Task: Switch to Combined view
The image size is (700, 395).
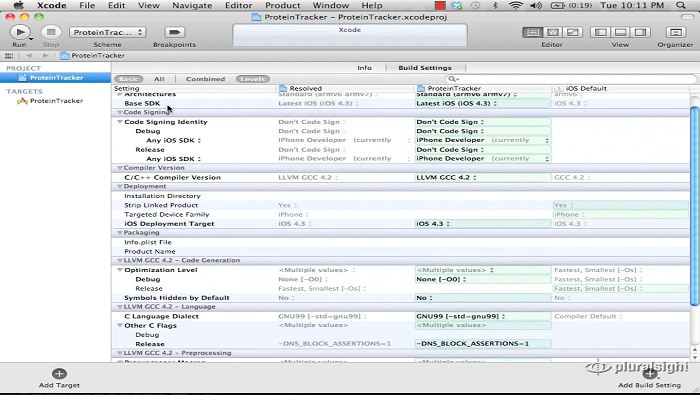Action: pos(205,79)
